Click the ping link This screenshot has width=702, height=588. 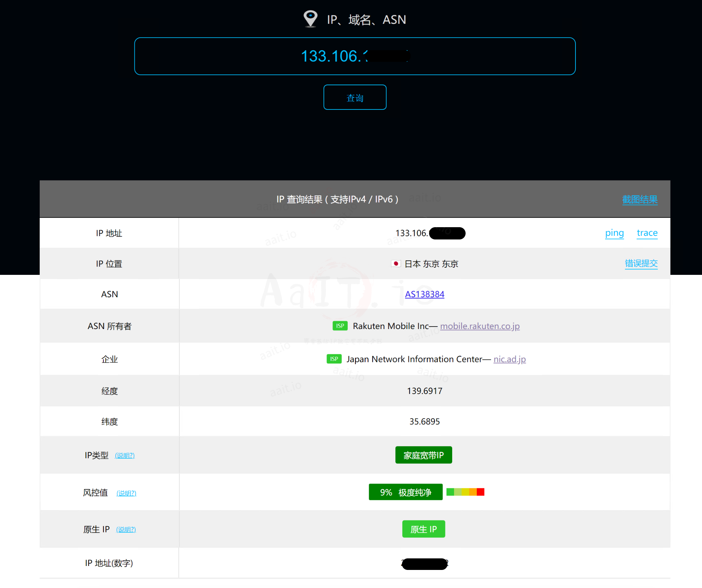(614, 233)
